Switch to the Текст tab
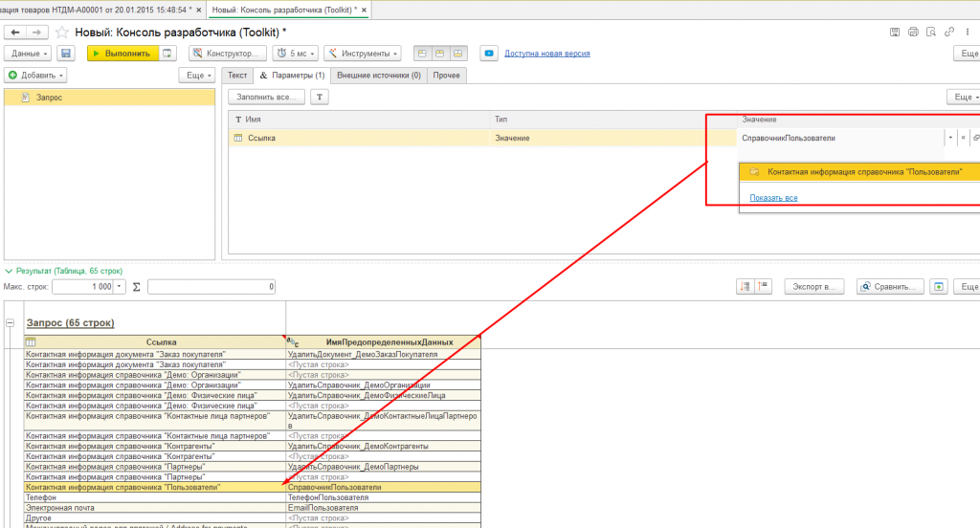The image size is (980, 528). click(237, 75)
